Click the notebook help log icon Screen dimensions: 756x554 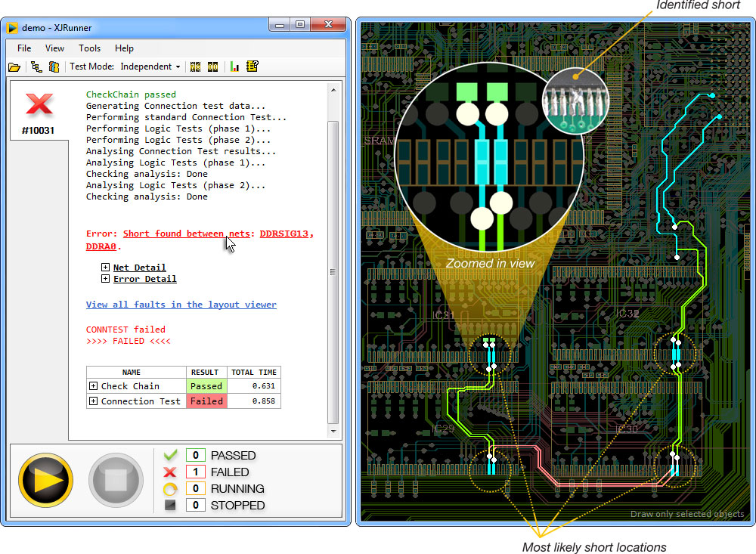pos(253,66)
